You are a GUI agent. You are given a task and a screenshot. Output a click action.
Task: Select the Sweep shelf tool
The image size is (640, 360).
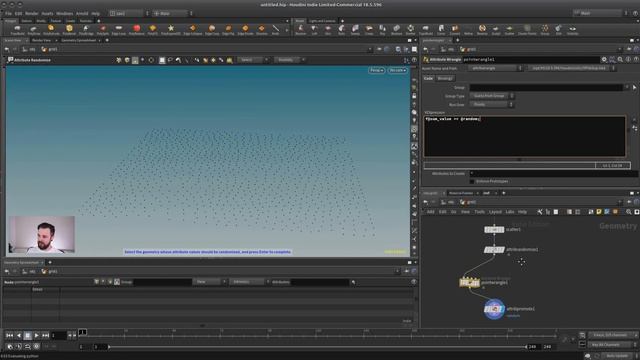(x=356, y=29)
